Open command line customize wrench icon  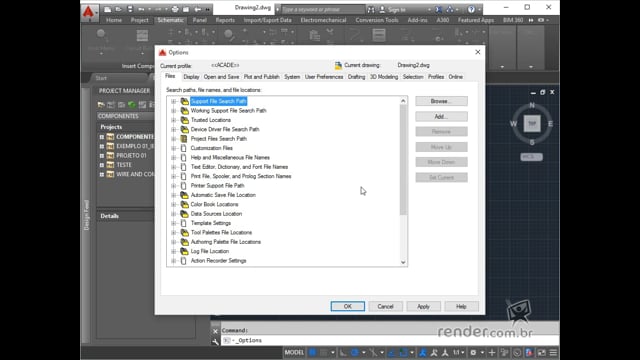(x=215, y=342)
